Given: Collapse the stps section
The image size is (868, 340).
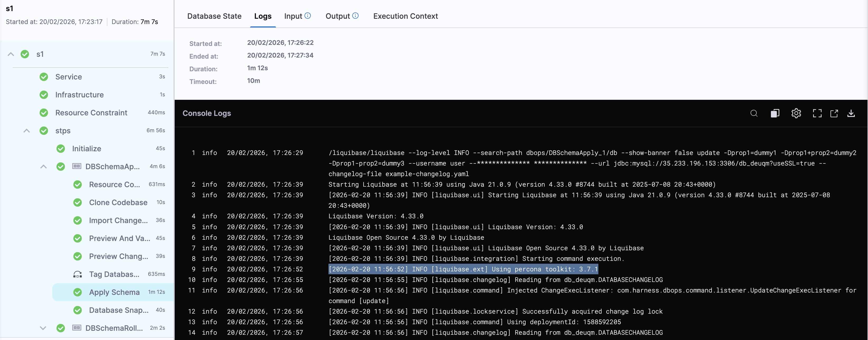Looking at the screenshot, I should (27, 130).
